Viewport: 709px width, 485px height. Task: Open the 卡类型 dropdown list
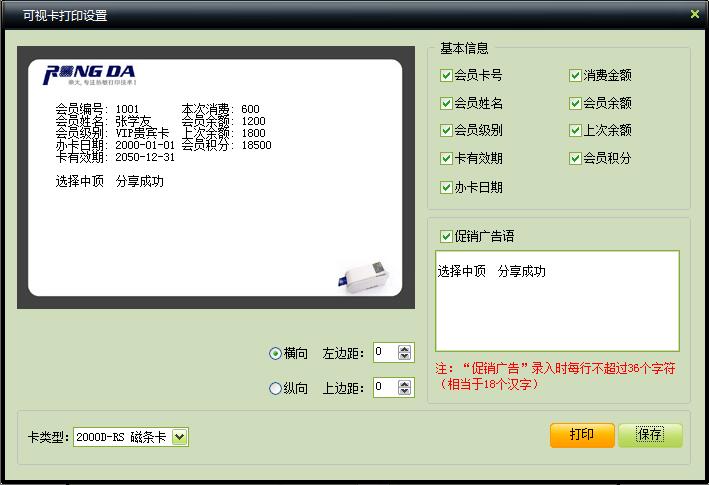pos(179,436)
